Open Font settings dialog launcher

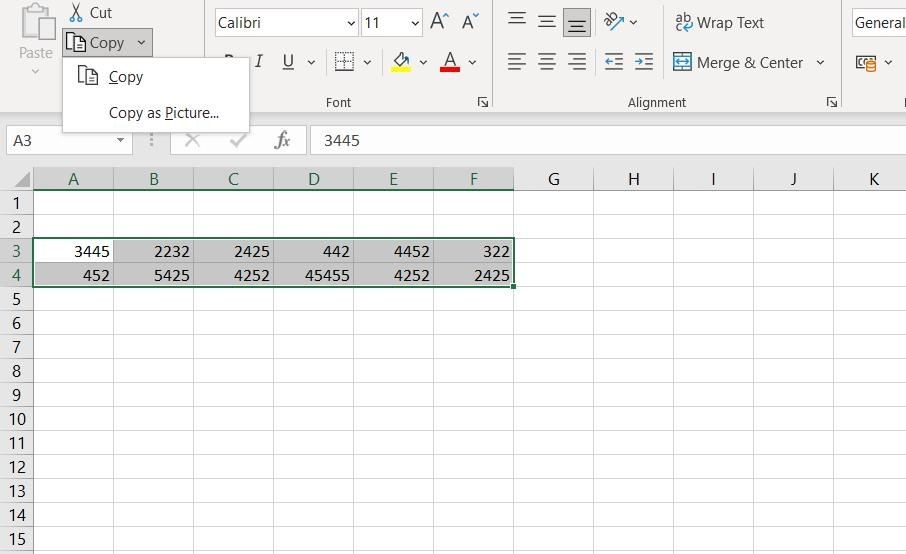click(x=482, y=102)
